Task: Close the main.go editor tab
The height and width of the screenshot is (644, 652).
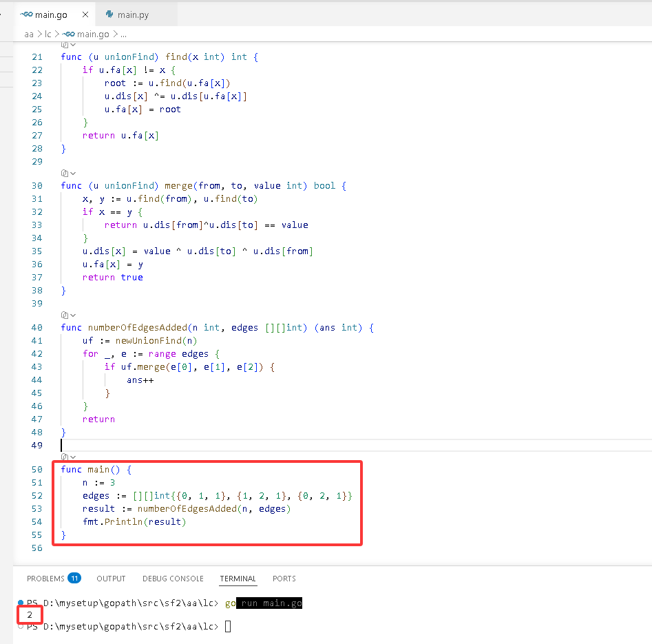Action: pyautogui.click(x=85, y=14)
